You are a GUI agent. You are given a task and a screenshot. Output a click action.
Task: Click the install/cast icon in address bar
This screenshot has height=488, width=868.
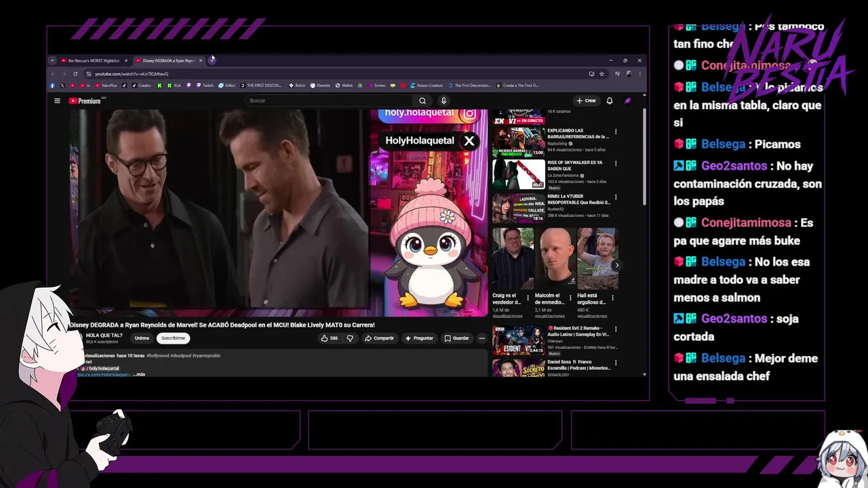coord(591,74)
